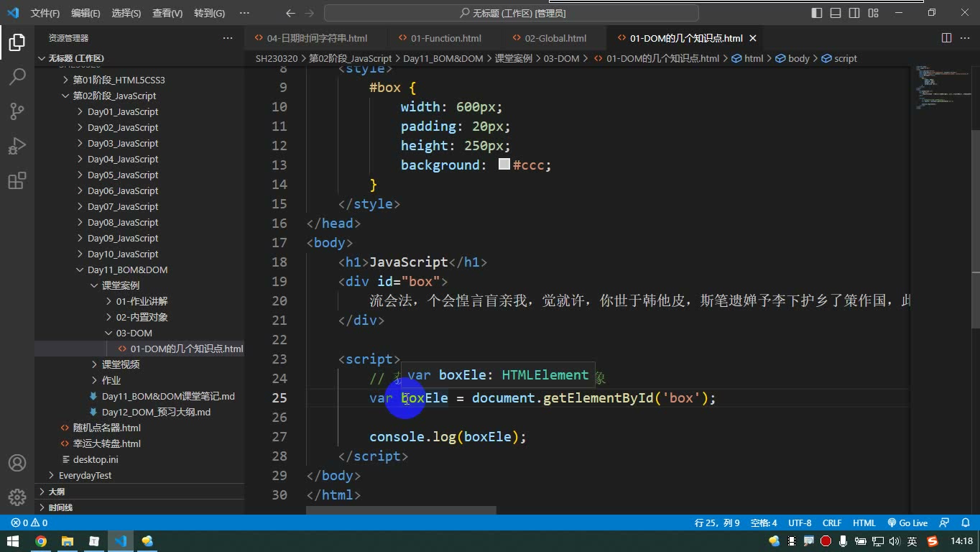The height and width of the screenshot is (552, 980).
Task: Open the Accounts icon in activity bar
Action: pyautogui.click(x=17, y=463)
